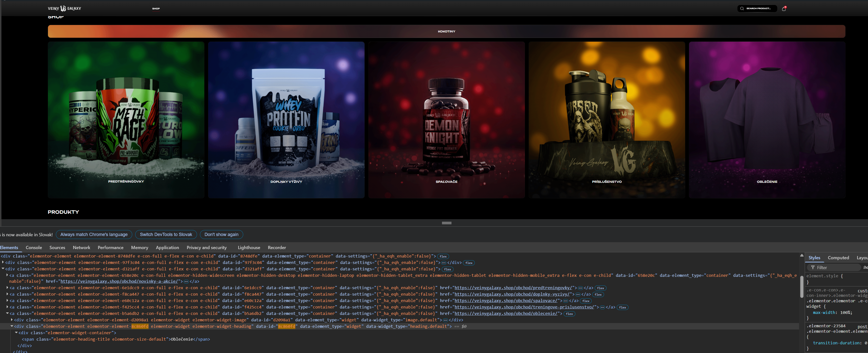Open the Memory tab

coord(139,247)
